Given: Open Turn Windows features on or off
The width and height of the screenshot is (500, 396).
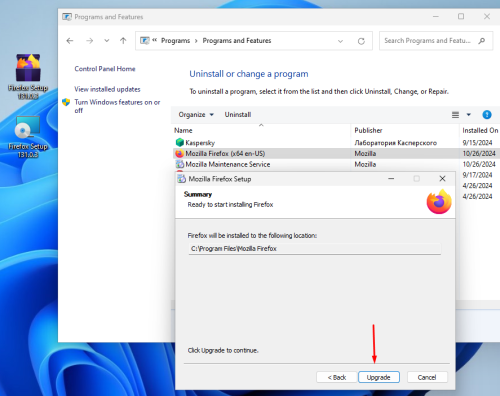Looking at the screenshot, I should click(x=117, y=106).
